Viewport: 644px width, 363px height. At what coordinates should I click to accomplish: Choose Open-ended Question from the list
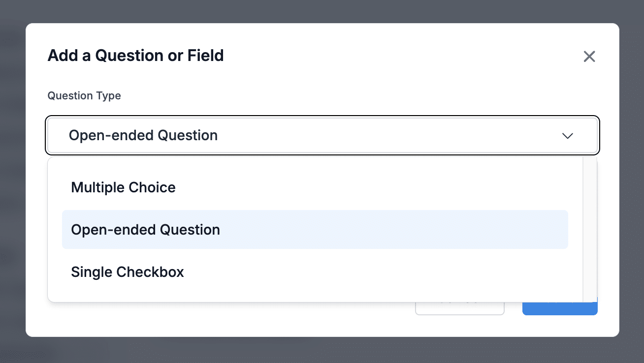(x=145, y=230)
